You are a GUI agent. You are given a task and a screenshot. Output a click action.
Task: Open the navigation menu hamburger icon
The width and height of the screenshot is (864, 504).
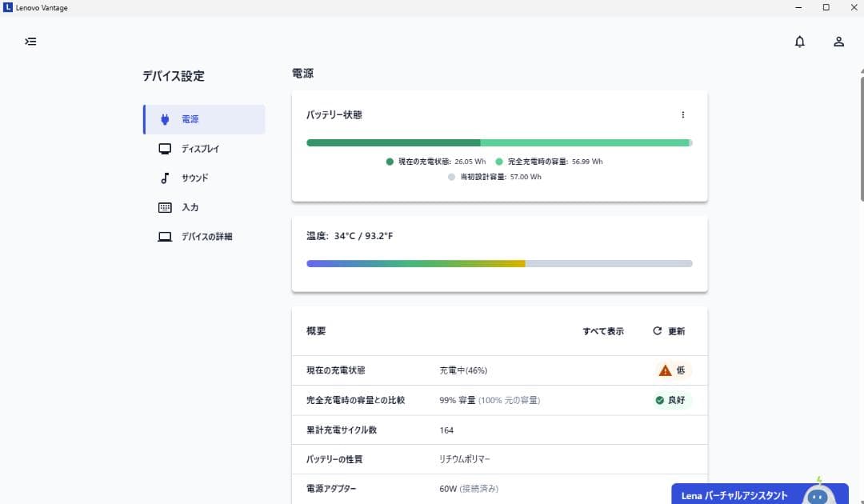[x=30, y=42]
